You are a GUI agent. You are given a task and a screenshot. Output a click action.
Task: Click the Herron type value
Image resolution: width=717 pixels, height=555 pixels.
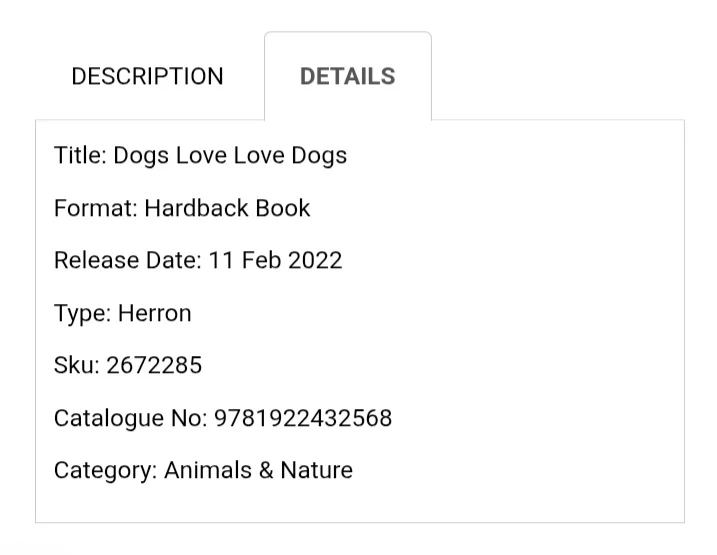tap(155, 313)
